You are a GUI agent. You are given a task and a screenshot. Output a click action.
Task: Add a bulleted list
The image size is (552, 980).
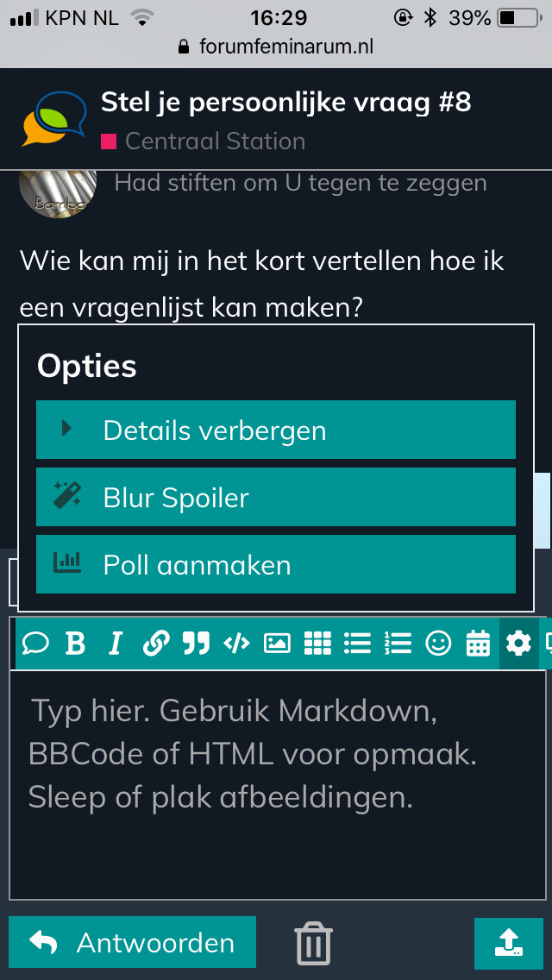coord(357,643)
